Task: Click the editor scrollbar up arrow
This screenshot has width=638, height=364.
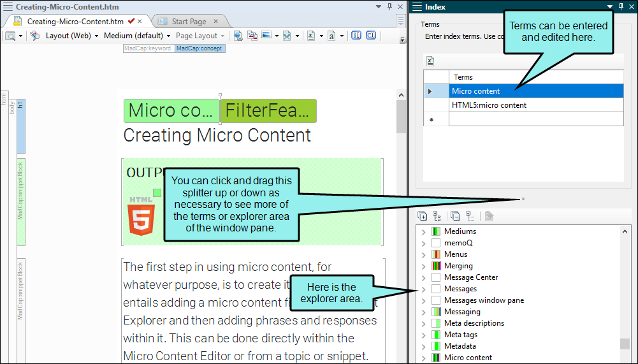Action: point(401,95)
